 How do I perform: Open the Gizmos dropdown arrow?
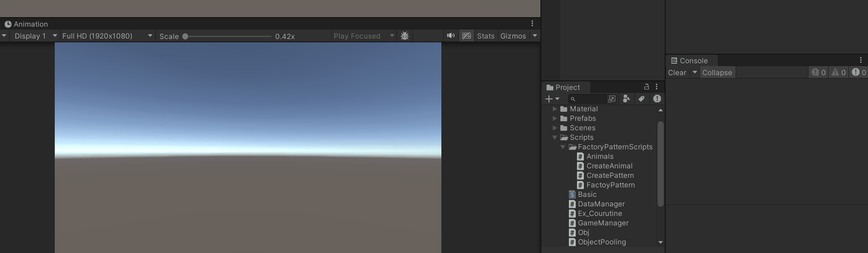[x=535, y=36]
